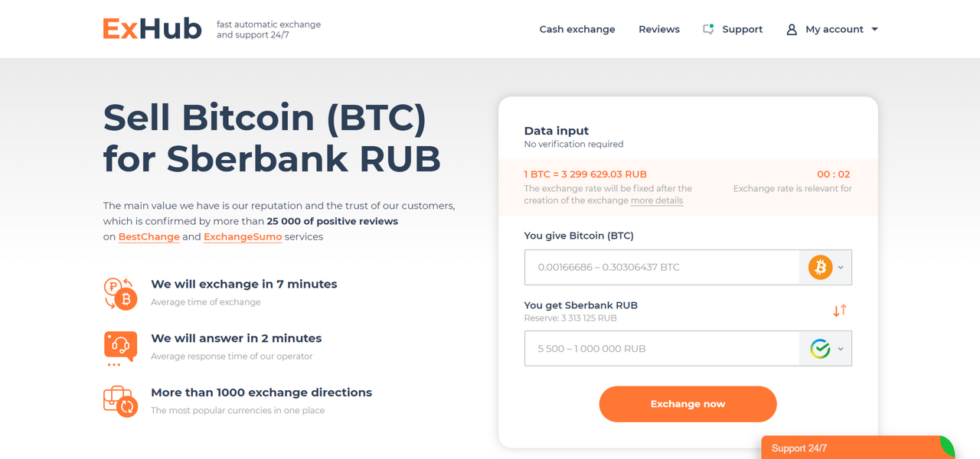Follow the ExchangeSumo link
The width and height of the screenshot is (980, 459).
tap(243, 236)
